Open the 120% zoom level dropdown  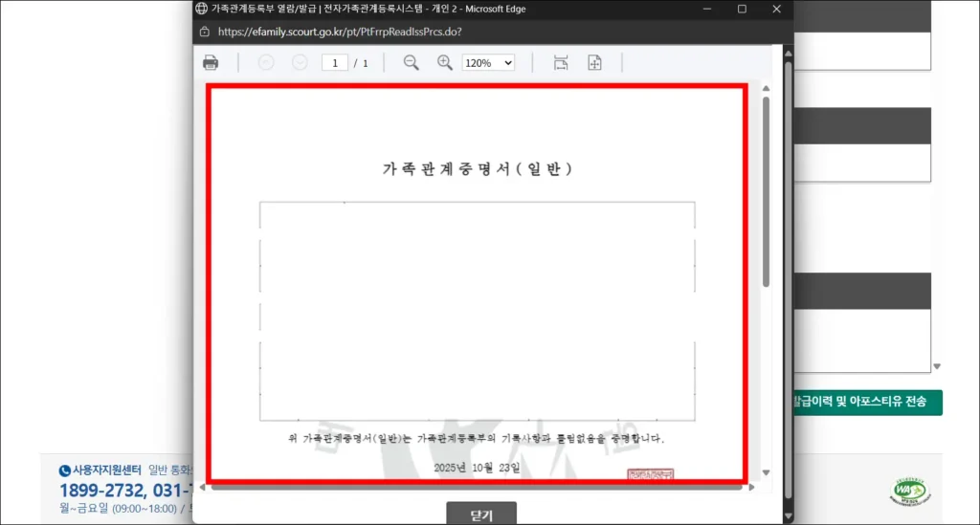[x=488, y=63]
